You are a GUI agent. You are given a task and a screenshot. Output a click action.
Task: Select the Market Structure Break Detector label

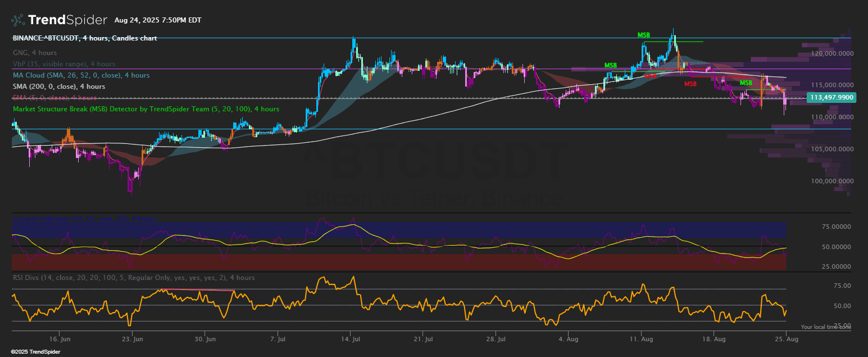click(x=146, y=109)
